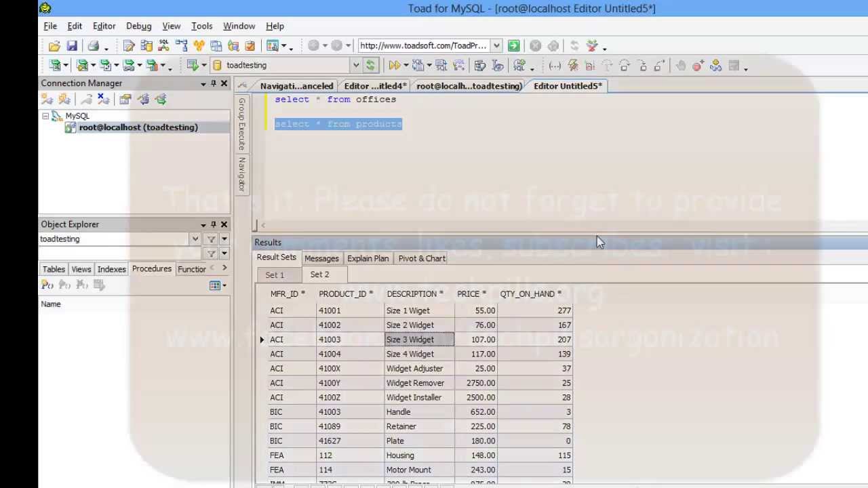Click the Execute SQL double-arrow icon
868x488 pixels.
(393, 66)
